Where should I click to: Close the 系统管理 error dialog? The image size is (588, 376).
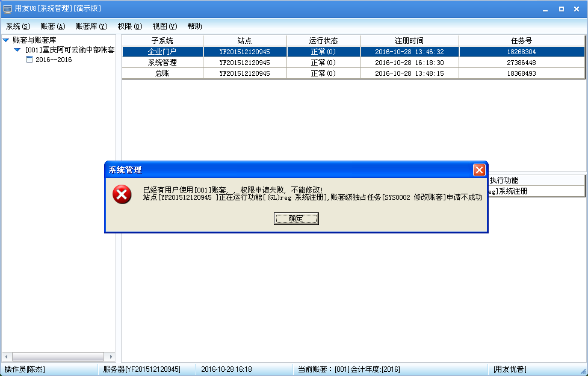coord(480,170)
